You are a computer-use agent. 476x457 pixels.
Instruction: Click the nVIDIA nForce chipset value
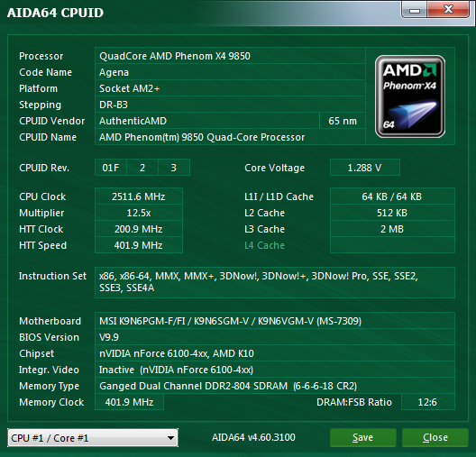[x=275, y=353]
